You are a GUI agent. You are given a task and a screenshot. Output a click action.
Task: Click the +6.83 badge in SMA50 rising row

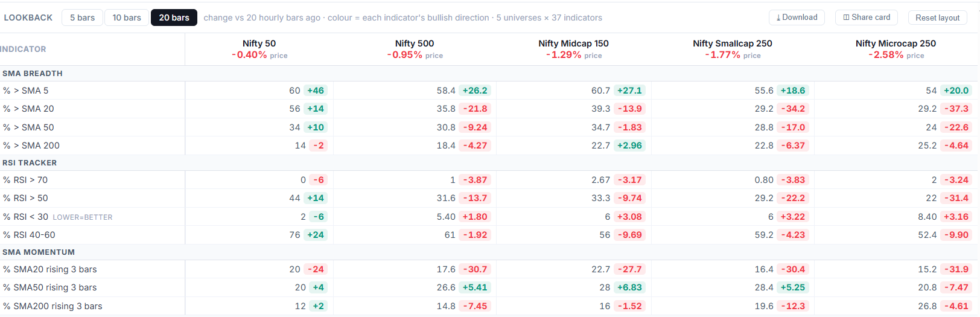[630, 287]
